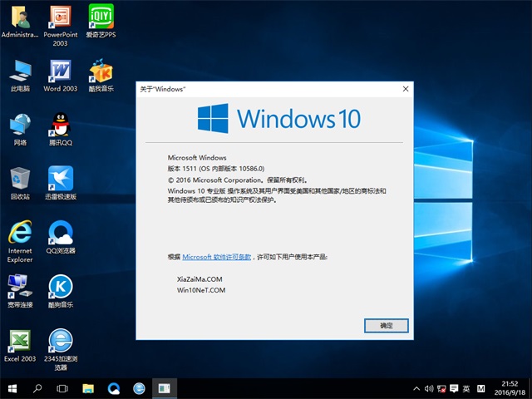532x399 pixels.
Task: Open the Start menu
Action: [x=12, y=388]
